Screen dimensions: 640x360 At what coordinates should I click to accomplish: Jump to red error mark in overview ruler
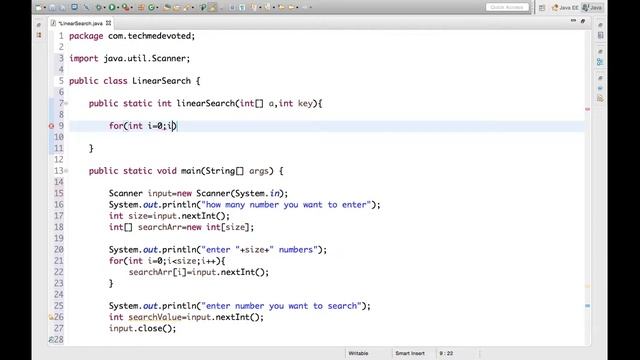tap(587, 109)
